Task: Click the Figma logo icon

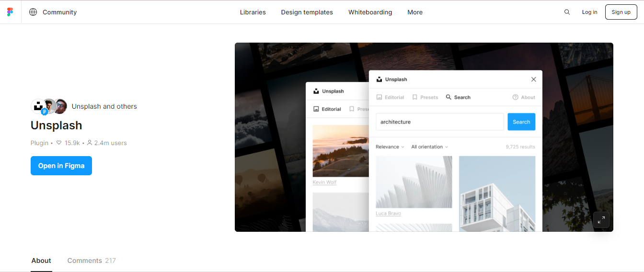Action: [x=11, y=12]
